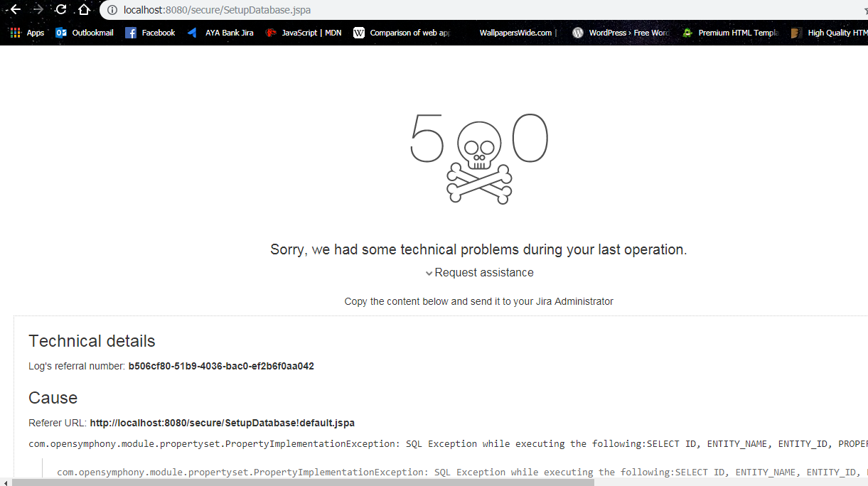This screenshot has height=486, width=868.
Task: Click the Jira favicon in bookmarks bar
Action: coord(193,33)
